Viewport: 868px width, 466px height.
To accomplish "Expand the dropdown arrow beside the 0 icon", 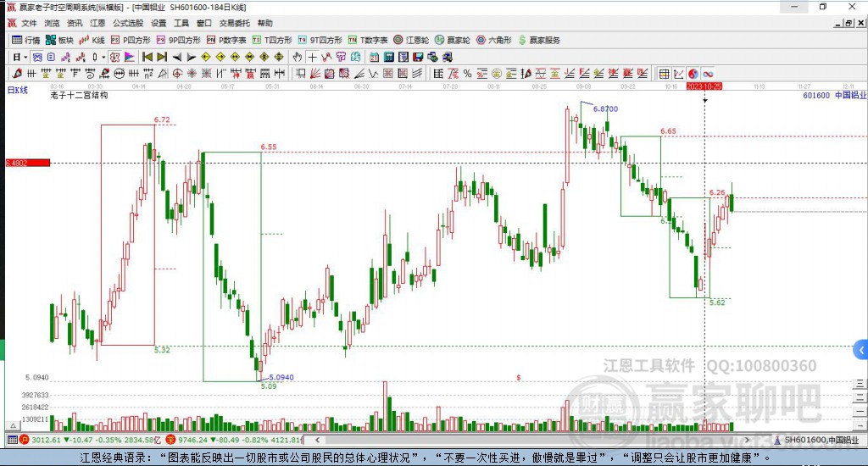I will [x=103, y=57].
